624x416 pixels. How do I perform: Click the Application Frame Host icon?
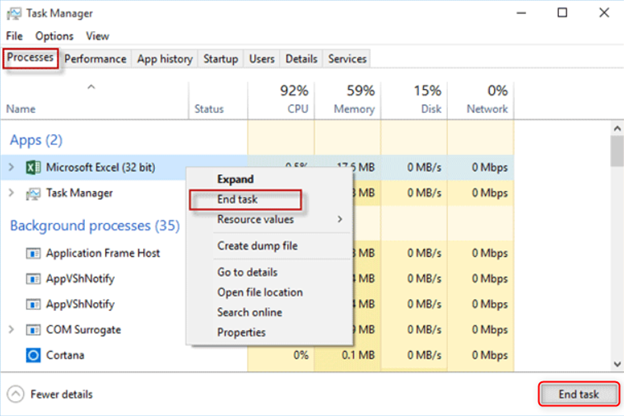(33, 253)
